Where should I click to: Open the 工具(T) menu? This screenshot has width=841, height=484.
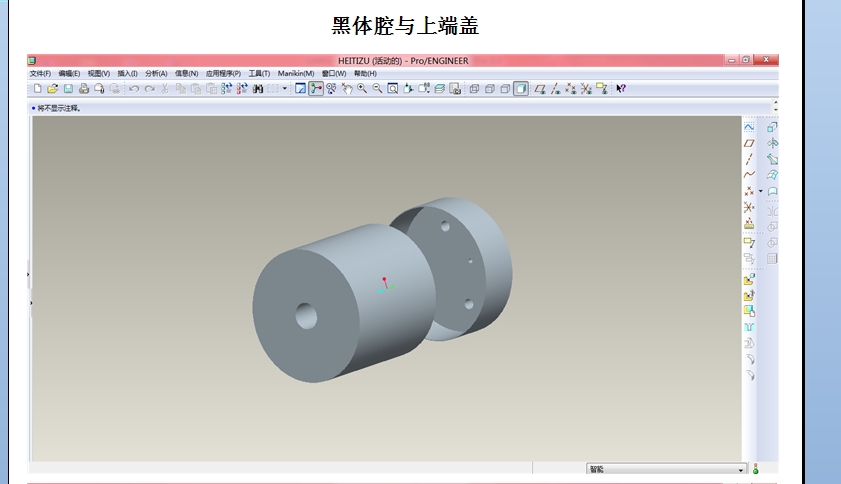pyautogui.click(x=259, y=74)
